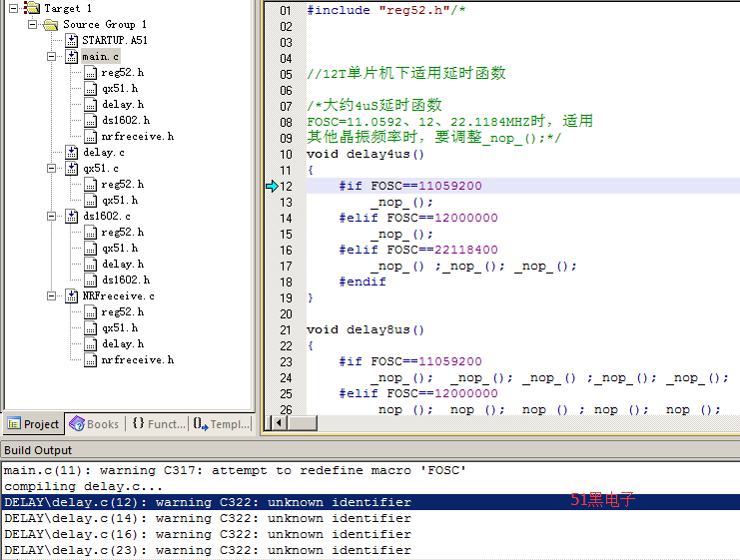Screen dimensions: 740x560
Task: Click the Source Group 1 folder icon
Action: (50, 25)
